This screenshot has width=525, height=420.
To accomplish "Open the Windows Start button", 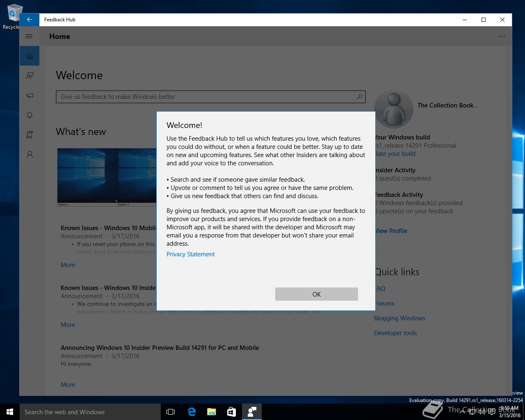I will [10, 412].
